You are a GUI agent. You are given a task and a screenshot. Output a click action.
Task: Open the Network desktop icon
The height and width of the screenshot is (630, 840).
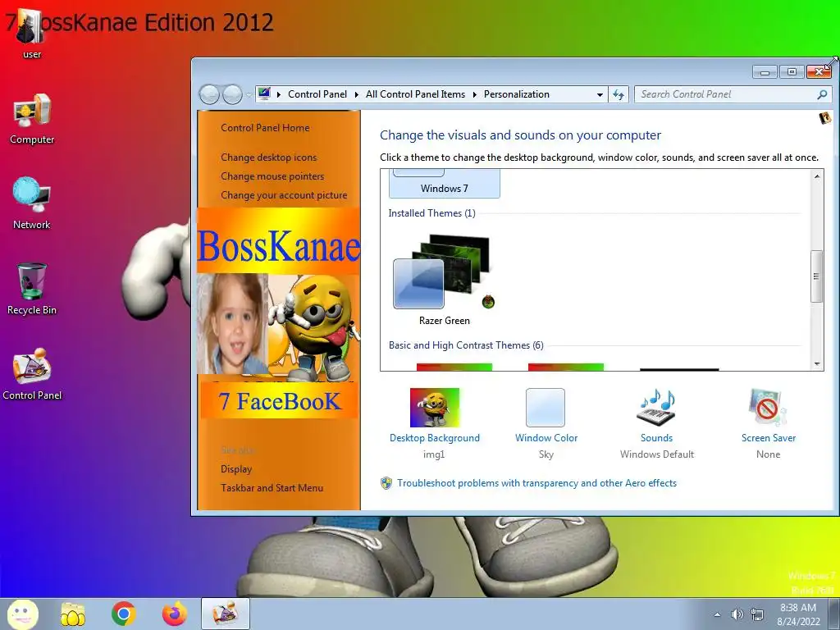tap(32, 203)
